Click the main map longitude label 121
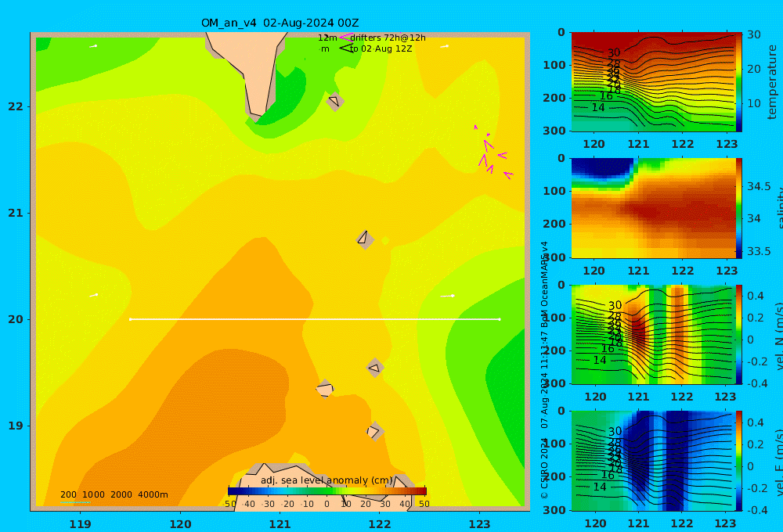Screen dimensions: 783x532 280,524
